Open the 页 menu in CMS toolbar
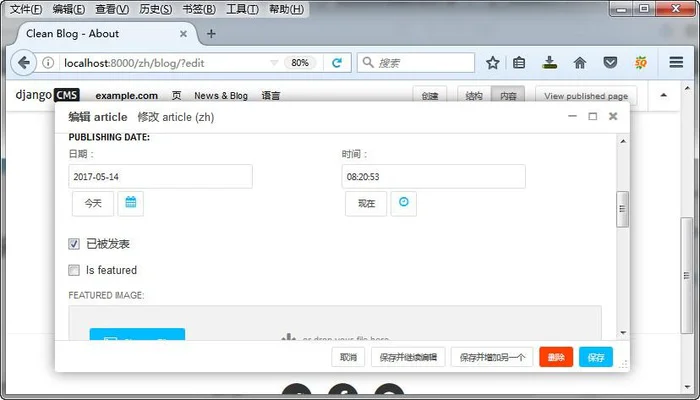 coord(176,96)
